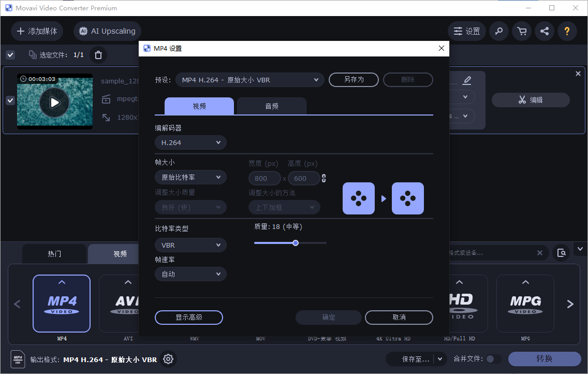
Task: Open the shopping cart icon
Action: [x=521, y=31]
